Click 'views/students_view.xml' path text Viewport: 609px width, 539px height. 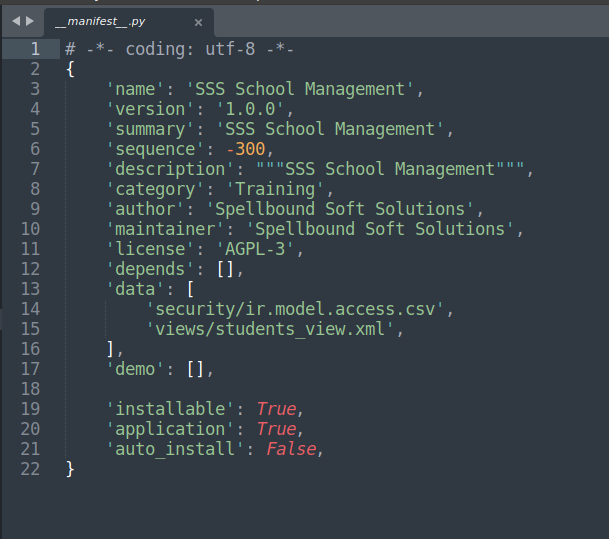point(270,329)
